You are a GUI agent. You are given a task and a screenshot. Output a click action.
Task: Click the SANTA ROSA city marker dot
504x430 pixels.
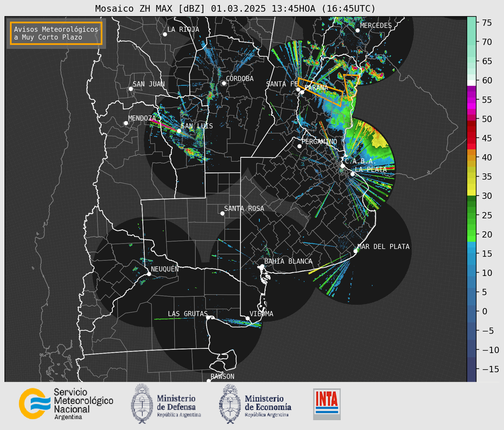pos(222,213)
